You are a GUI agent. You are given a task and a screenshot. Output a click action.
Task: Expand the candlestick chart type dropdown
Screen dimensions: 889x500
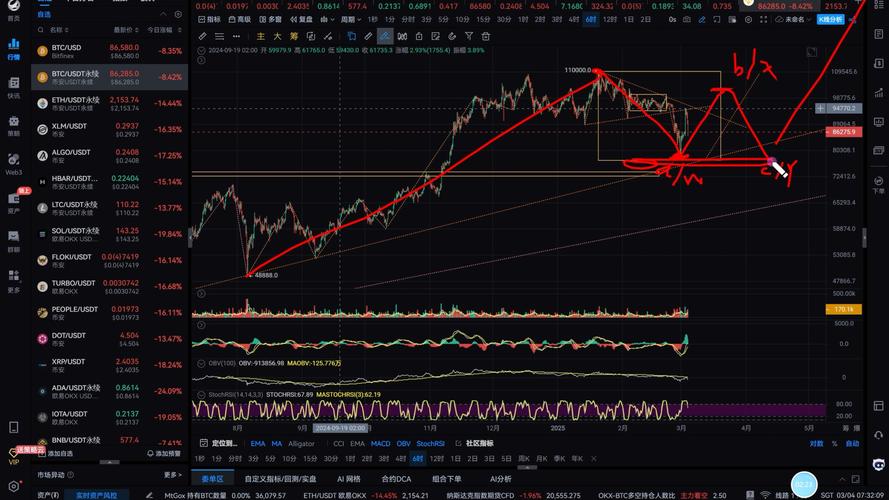[327, 19]
